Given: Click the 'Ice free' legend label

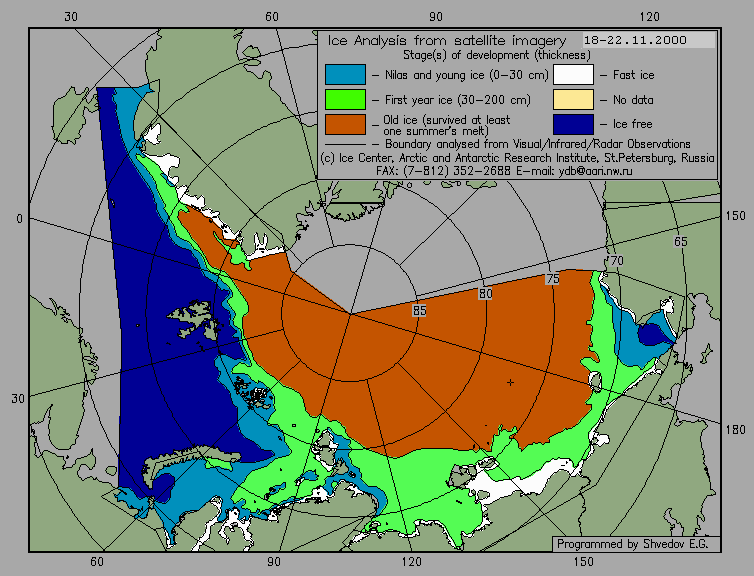Looking at the screenshot, I should tap(632, 124).
